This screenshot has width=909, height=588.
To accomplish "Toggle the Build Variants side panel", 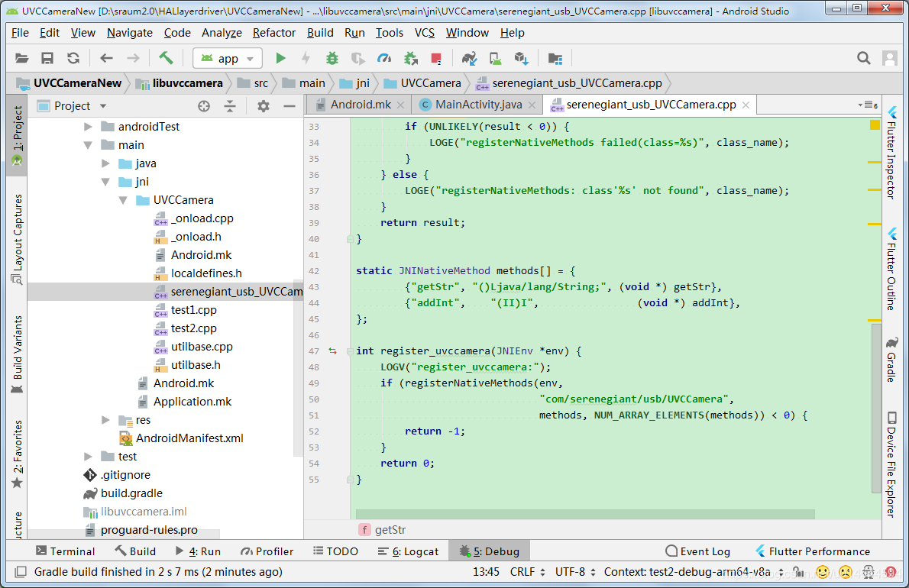I will click(18, 354).
